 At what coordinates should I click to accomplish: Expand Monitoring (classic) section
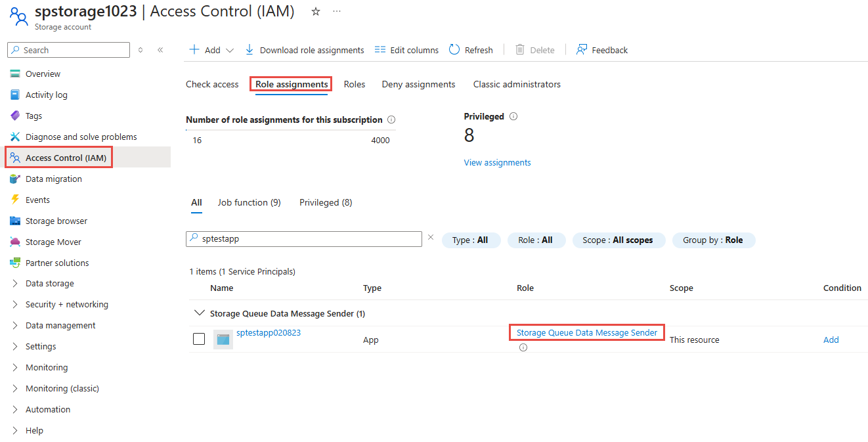point(15,389)
